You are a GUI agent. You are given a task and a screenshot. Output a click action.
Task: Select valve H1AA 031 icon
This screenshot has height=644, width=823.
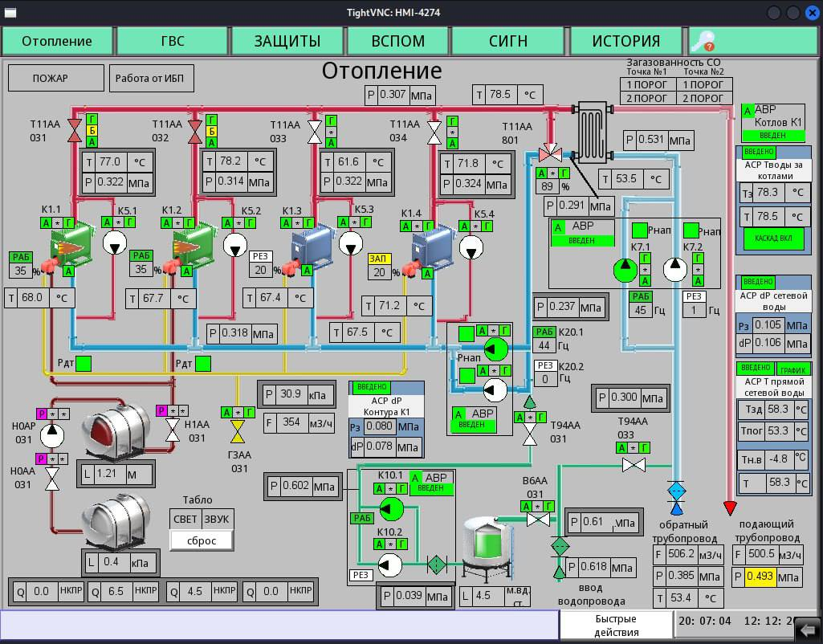173,430
